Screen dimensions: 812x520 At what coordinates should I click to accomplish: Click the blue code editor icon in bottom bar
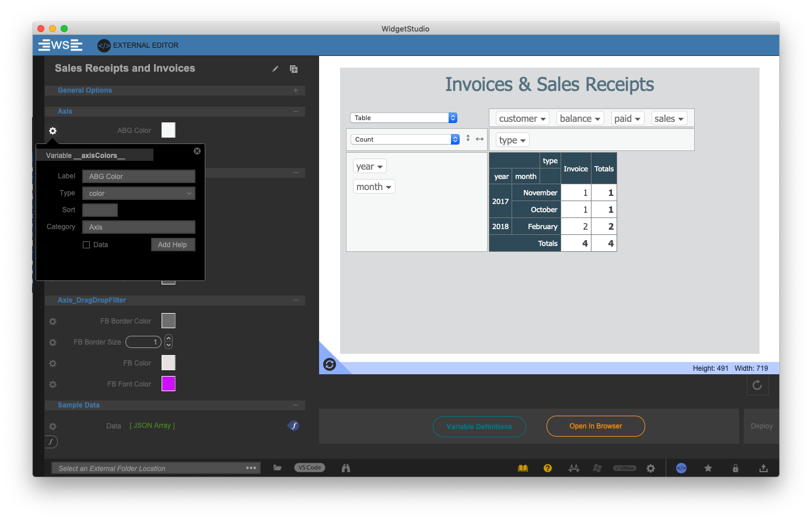tap(681, 468)
